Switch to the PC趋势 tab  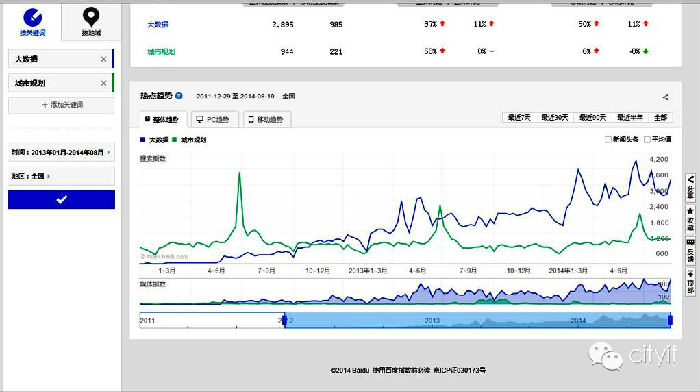(x=213, y=119)
